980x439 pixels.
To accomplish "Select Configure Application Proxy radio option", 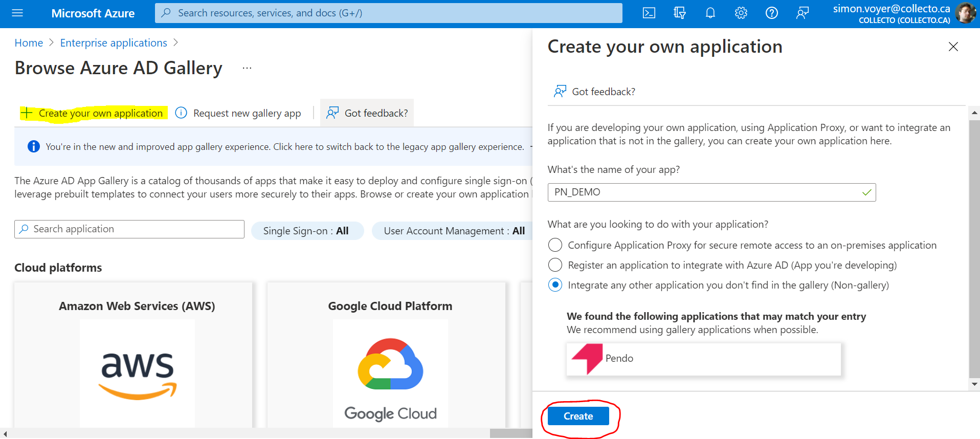I will tap(555, 245).
